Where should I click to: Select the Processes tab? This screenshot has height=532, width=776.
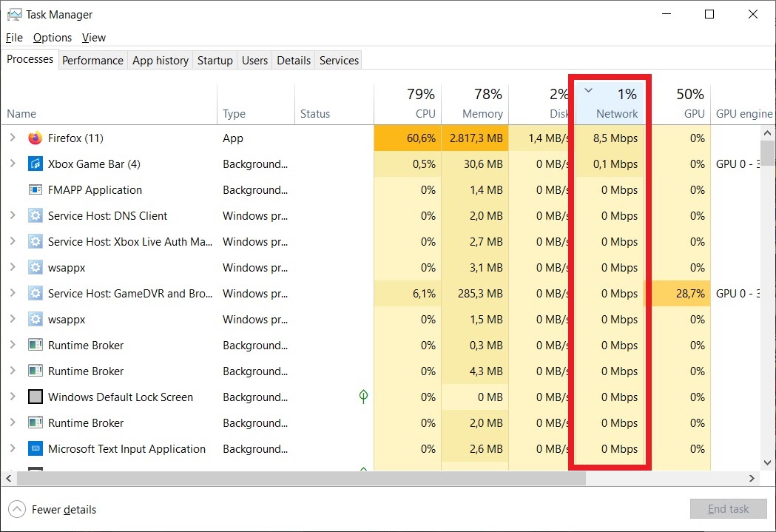(30, 59)
